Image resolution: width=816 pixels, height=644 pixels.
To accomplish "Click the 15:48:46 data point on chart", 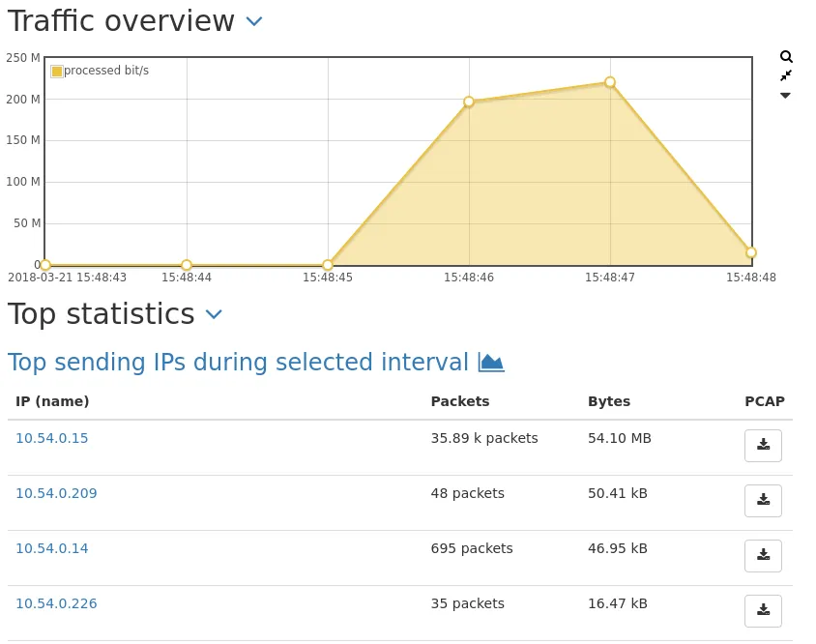I will click(x=469, y=102).
